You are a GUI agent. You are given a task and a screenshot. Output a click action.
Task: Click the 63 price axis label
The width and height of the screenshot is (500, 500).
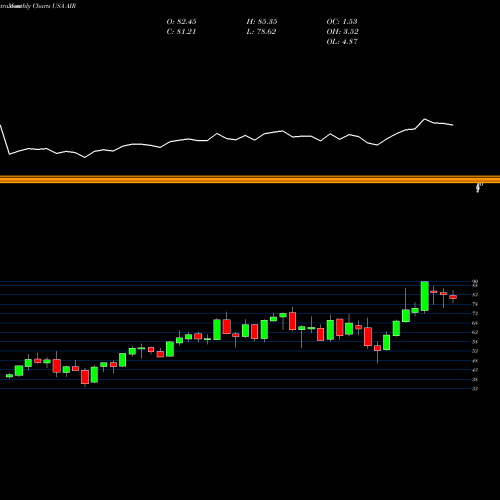point(475,332)
